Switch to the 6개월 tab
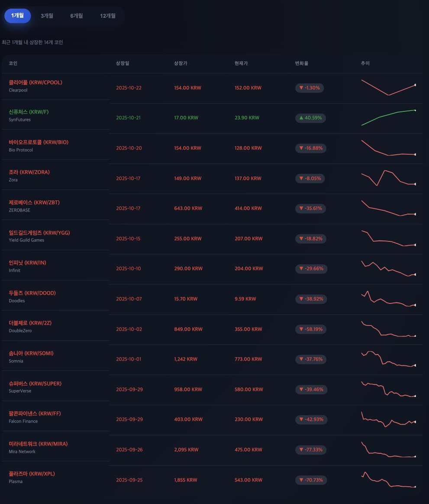 click(x=77, y=16)
